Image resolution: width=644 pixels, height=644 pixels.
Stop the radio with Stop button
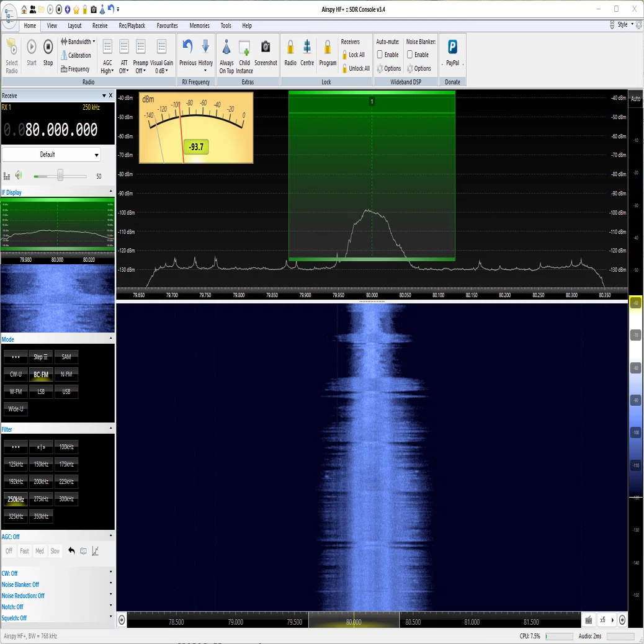coord(48,52)
